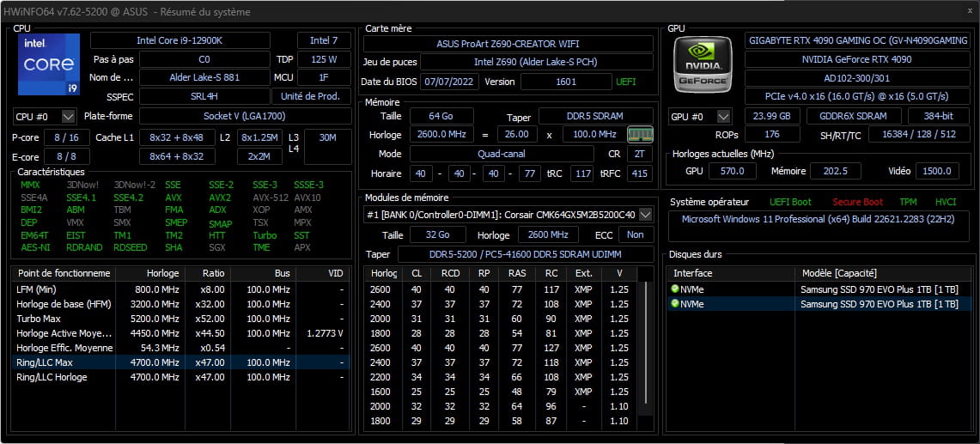Screen dimensions: 980x444
Task: Click the DDR5-5200 / PC5-41600 module type field
Action: pos(525,254)
